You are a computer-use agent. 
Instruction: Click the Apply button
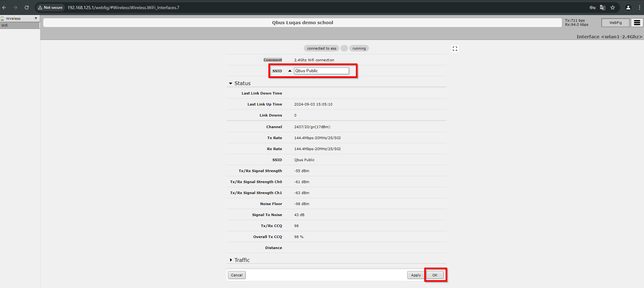click(x=416, y=275)
